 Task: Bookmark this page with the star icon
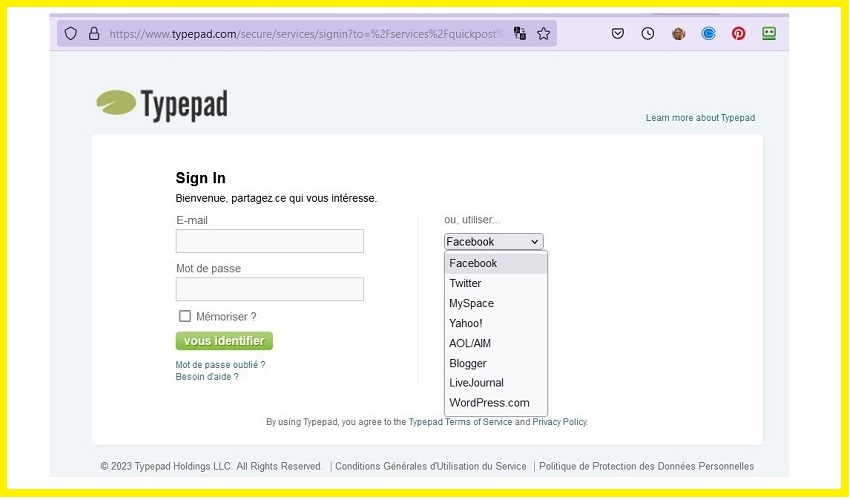544,33
